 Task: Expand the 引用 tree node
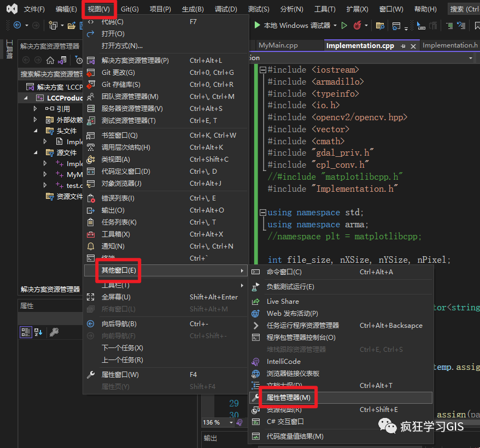(x=35, y=109)
